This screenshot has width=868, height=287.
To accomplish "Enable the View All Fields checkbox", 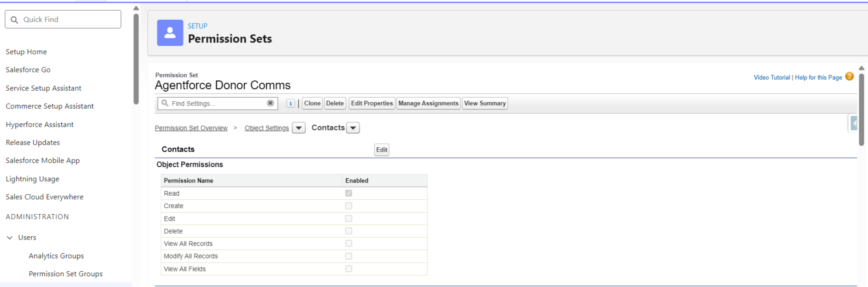I will tap(349, 269).
